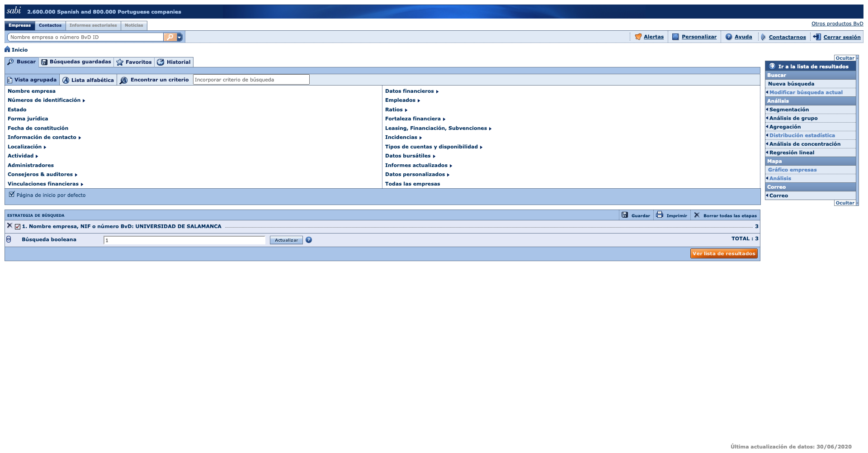Click the Búsquedas guardadas floppy disk icon

click(x=44, y=62)
